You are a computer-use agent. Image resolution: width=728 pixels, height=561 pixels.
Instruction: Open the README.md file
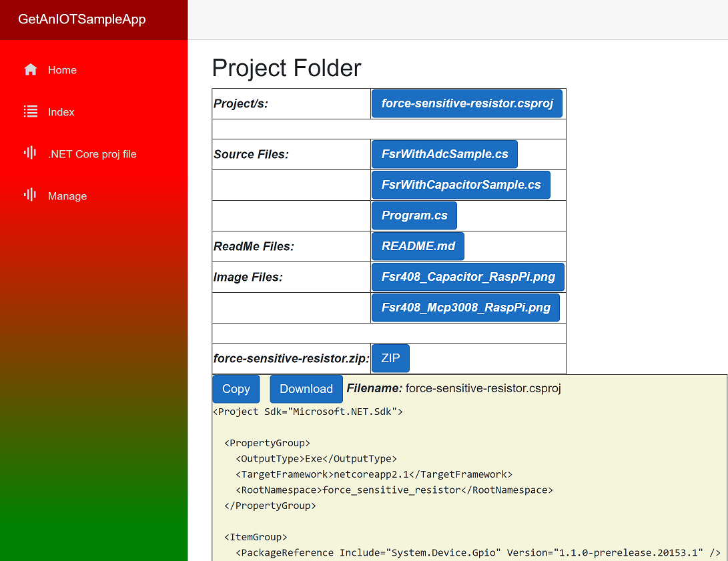click(x=418, y=246)
